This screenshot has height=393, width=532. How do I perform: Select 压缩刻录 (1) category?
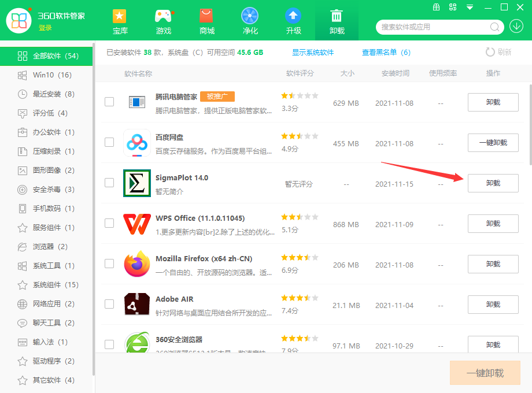tap(46, 151)
